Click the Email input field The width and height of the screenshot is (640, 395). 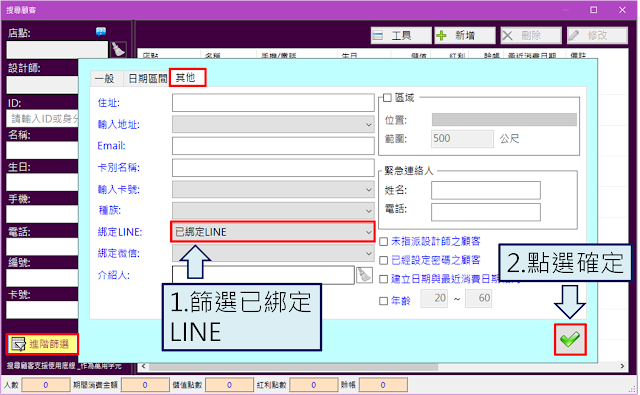click(x=273, y=146)
